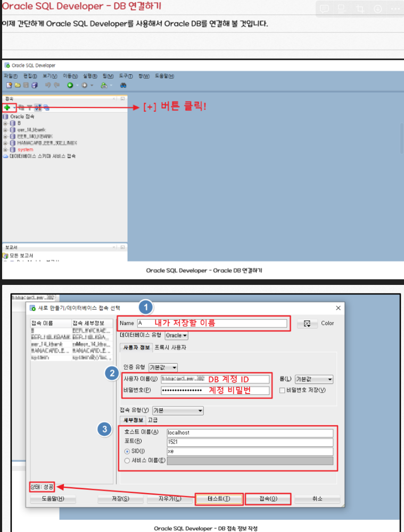Click the binoculars find database object icon

123,85
